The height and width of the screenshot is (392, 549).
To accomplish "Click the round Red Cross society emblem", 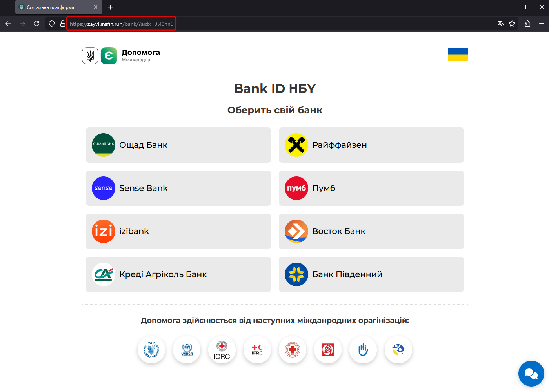I will [x=293, y=350].
